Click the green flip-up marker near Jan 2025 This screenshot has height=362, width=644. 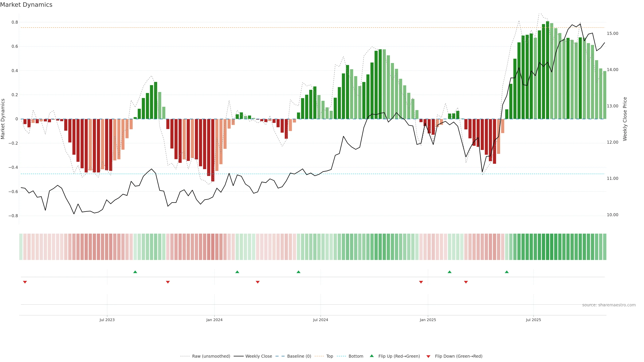tap(449, 272)
